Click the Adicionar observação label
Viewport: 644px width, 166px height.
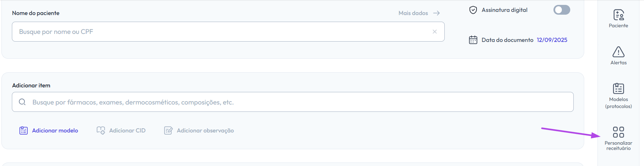pos(205,130)
